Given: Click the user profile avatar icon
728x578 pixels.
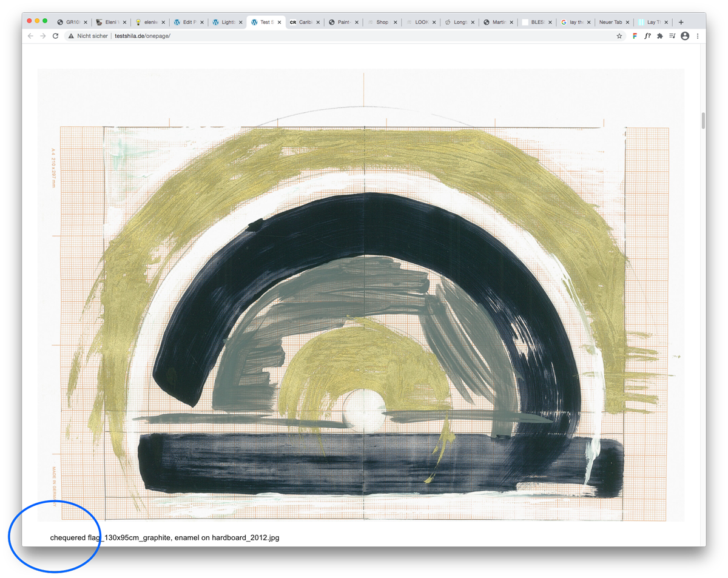Looking at the screenshot, I should click(x=685, y=36).
